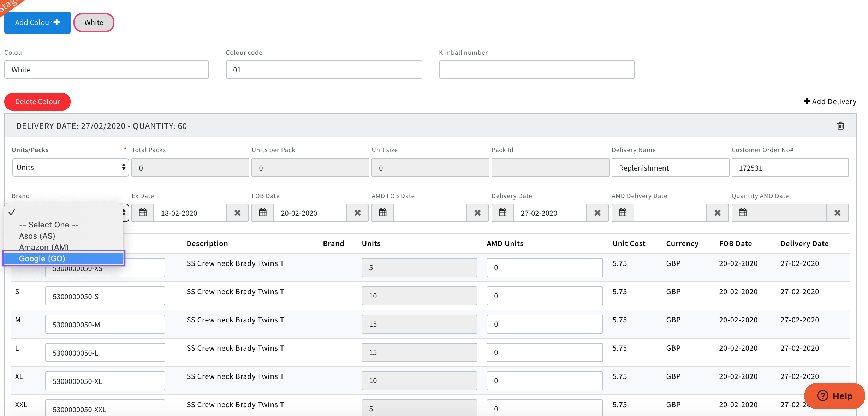Image resolution: width=868 pixels, height=416 pixels.
Task: Pick Asos (AS) brand option
Action: tap(37, 236)
